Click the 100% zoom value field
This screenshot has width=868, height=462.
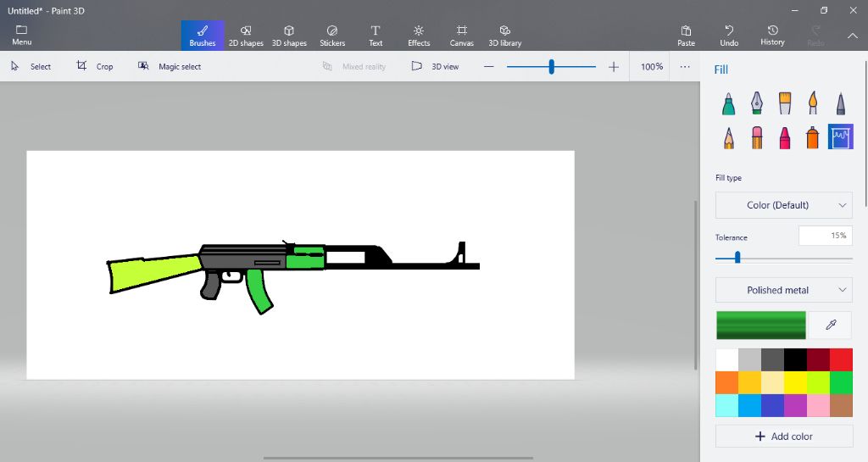coord(652,66)
